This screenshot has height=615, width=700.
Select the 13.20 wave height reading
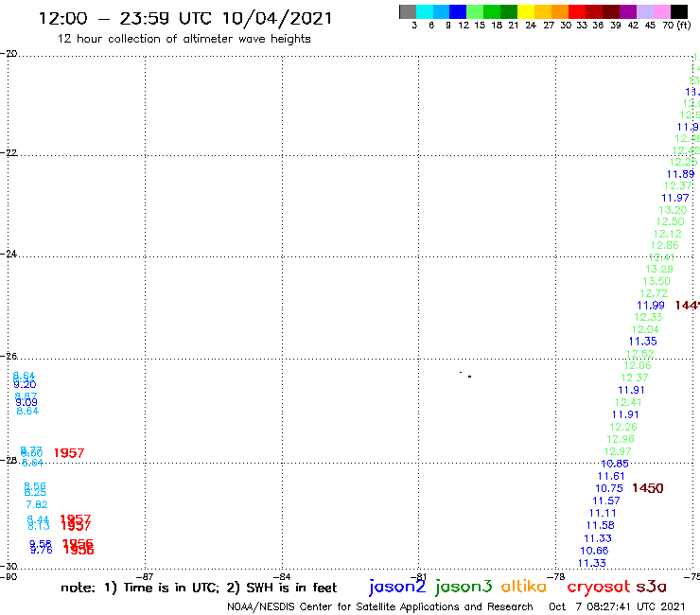pyautogui.click(x=673, y=210)
